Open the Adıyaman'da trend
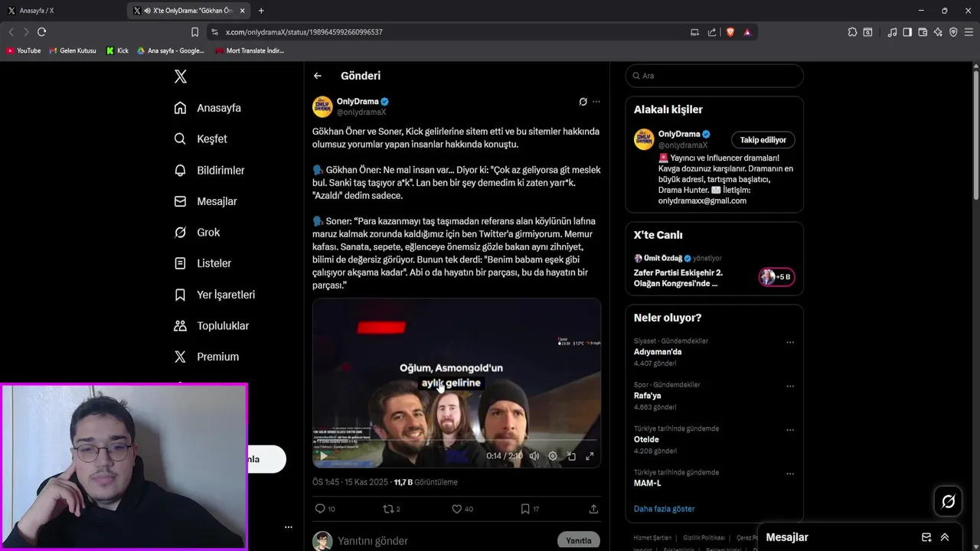The width and height of the screenshot is (980, 551). [x=658, y=352]
